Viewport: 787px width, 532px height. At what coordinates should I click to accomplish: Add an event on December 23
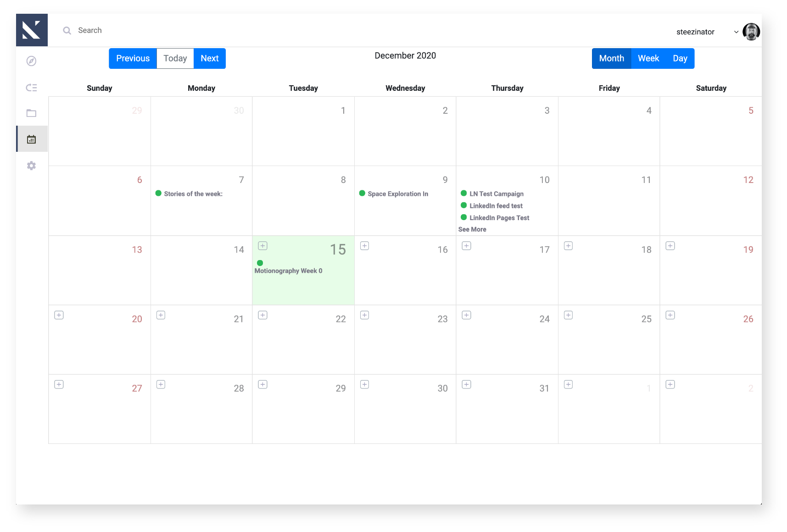click(x=365, y=315)
